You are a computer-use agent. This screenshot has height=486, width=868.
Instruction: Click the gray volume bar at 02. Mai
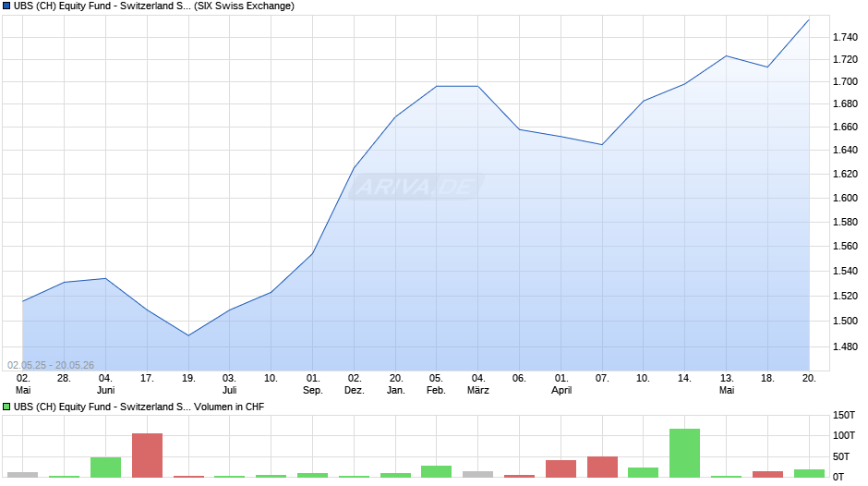click(x=23, y=474)
